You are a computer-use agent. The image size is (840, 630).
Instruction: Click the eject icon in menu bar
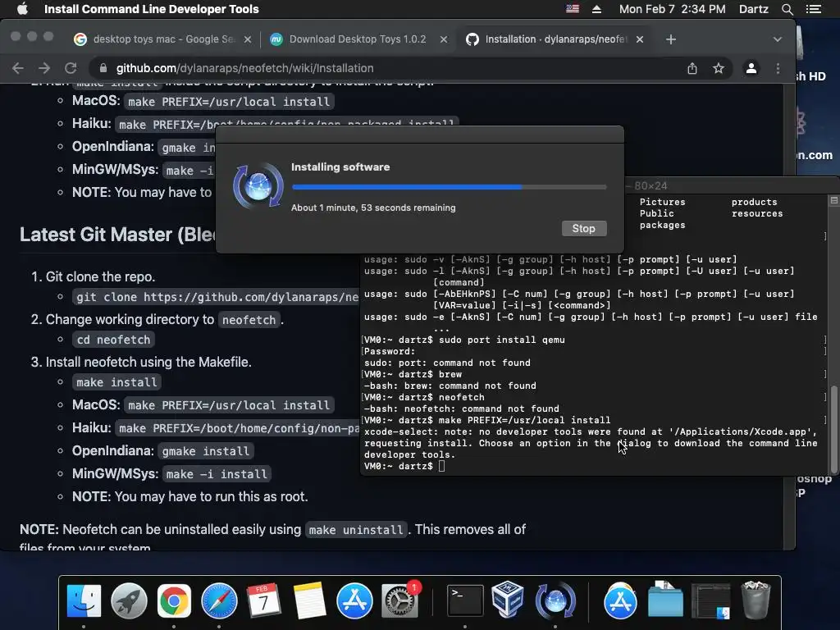[596, 9]
